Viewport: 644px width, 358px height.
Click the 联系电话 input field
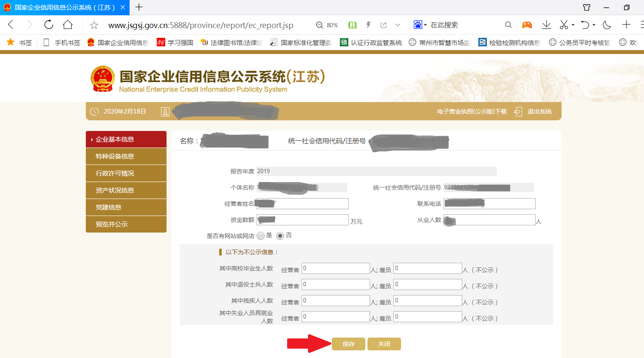[x=489, y=204]
